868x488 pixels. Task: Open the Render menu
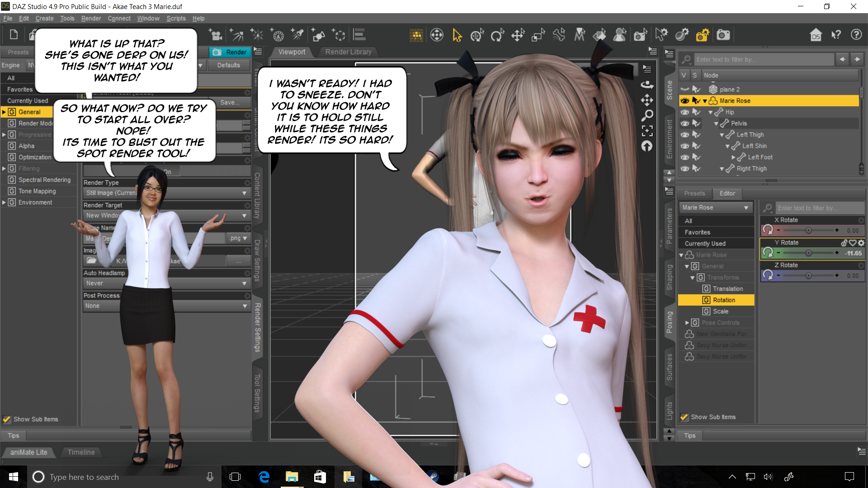point(91,19)
